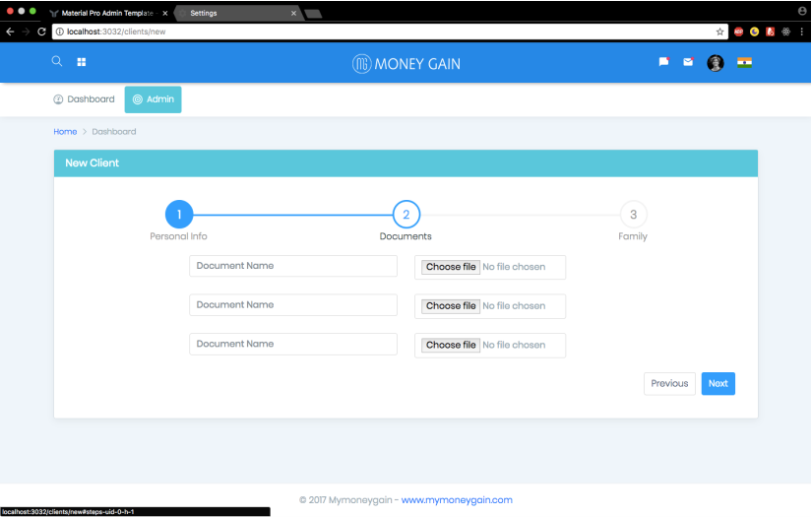Click the Previous button

point(669,384)
